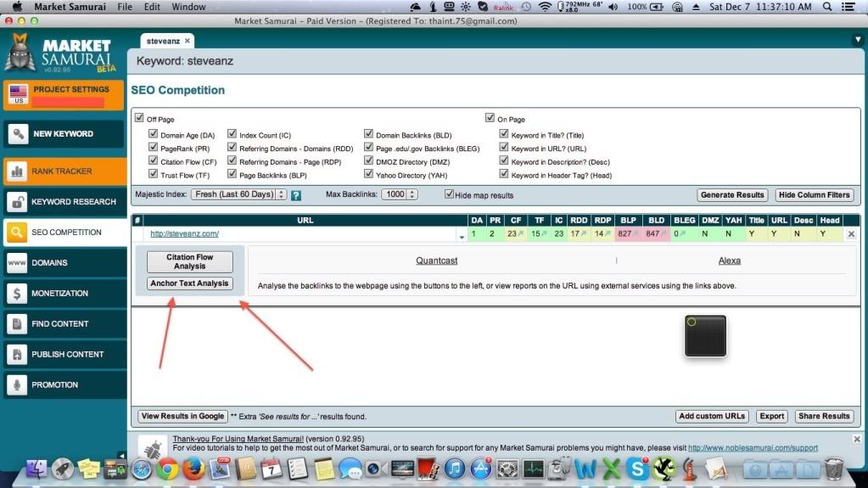
Task: Click the bug icon in the notice bar
Action: (153, 446)
